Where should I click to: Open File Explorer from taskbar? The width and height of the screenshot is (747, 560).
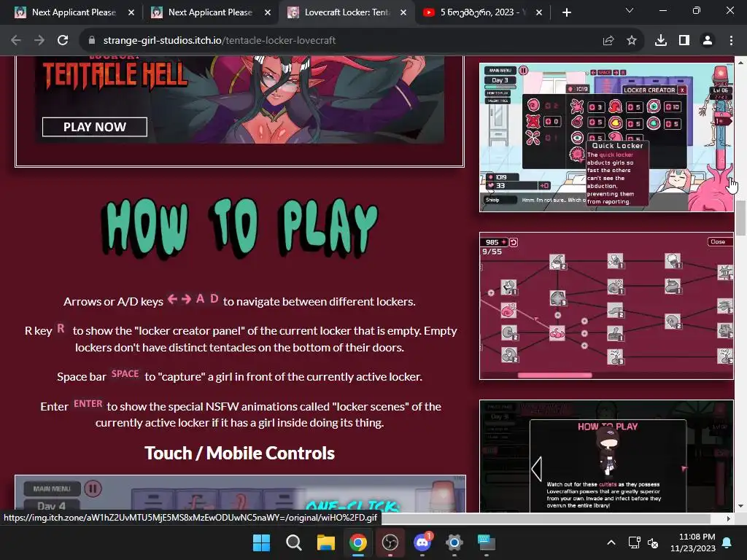click(x=326, y=542)
